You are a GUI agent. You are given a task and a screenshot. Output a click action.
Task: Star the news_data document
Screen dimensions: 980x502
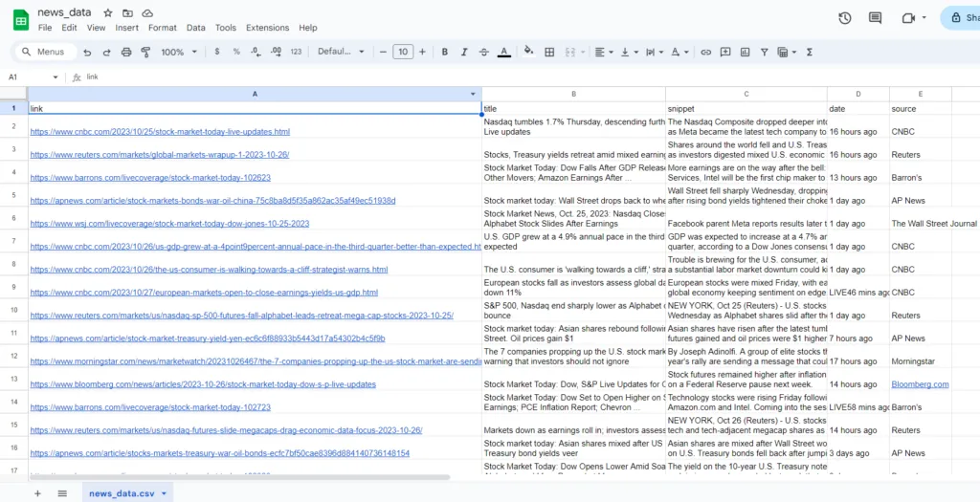[x=107, y=13]
